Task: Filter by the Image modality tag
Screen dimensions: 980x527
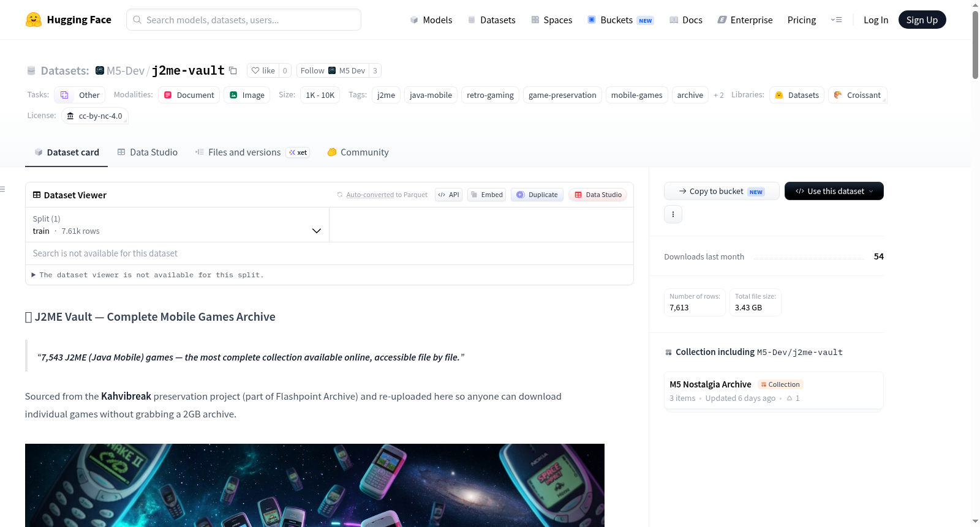Action: 247,95
